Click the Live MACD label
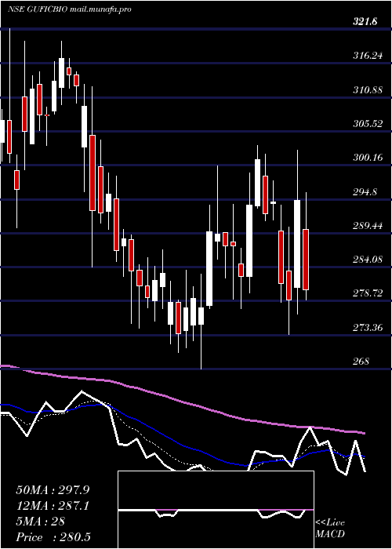The height and width of the screenshot is (549, 392). (x=330, y=529)
